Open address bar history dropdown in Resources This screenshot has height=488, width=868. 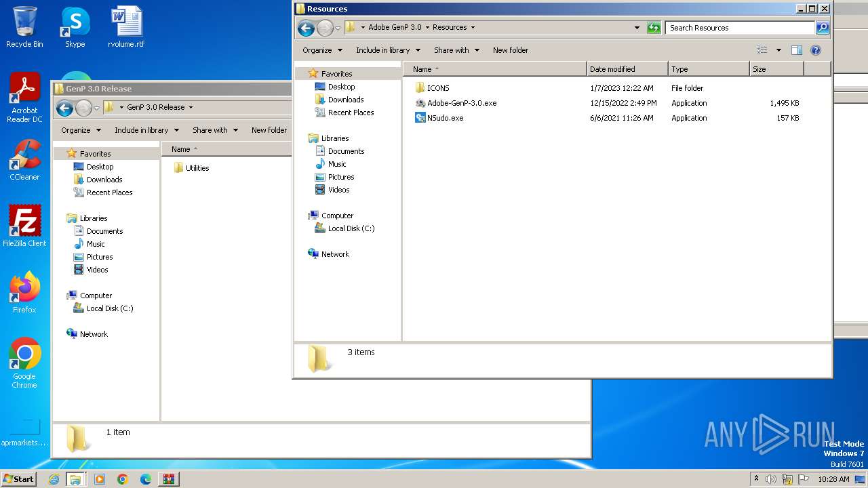(x=637, y=28)
